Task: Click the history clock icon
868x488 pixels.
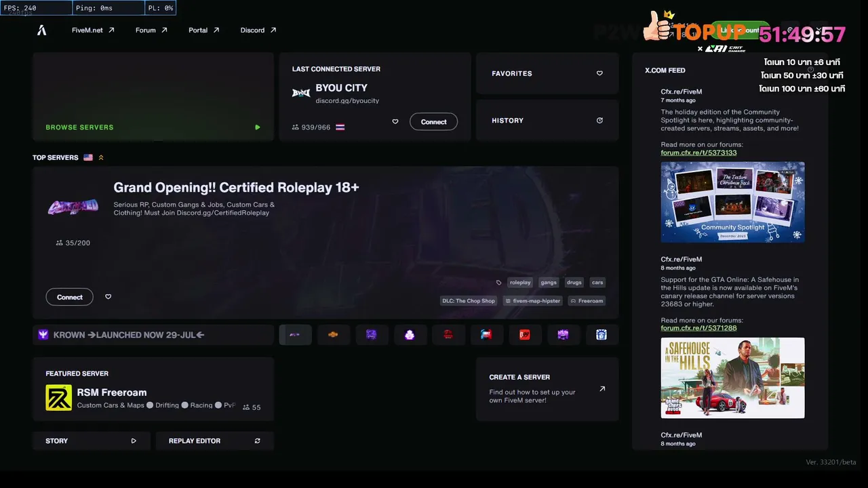Action: [x=599, y=121]
